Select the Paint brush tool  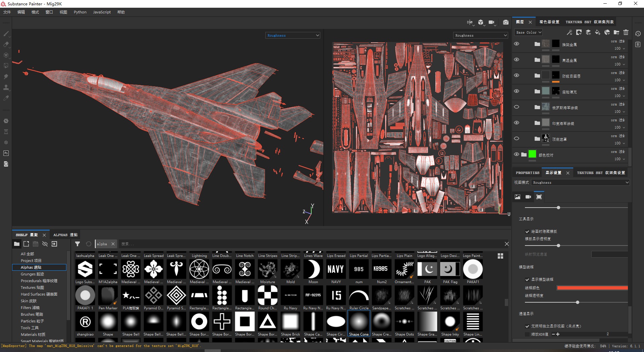pyautogui.click(x=6, y=34)
